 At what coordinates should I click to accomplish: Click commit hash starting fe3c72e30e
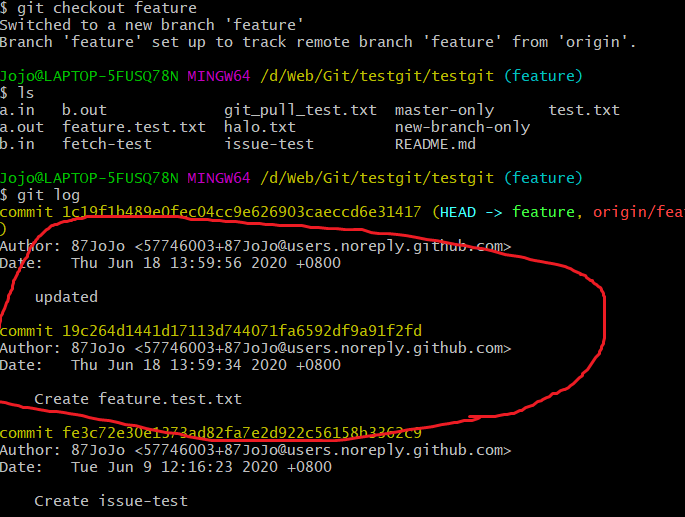tap(242, 433)
